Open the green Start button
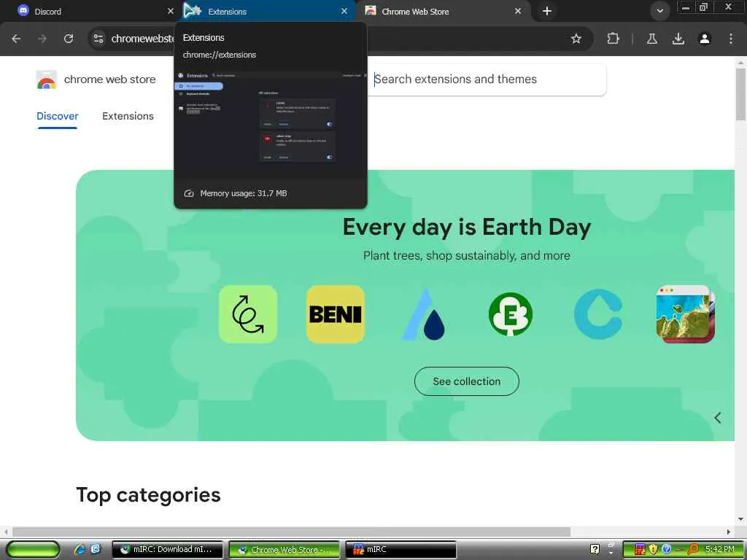The width and height of the screenshot is (747, 560). click(x=34, y=550)
